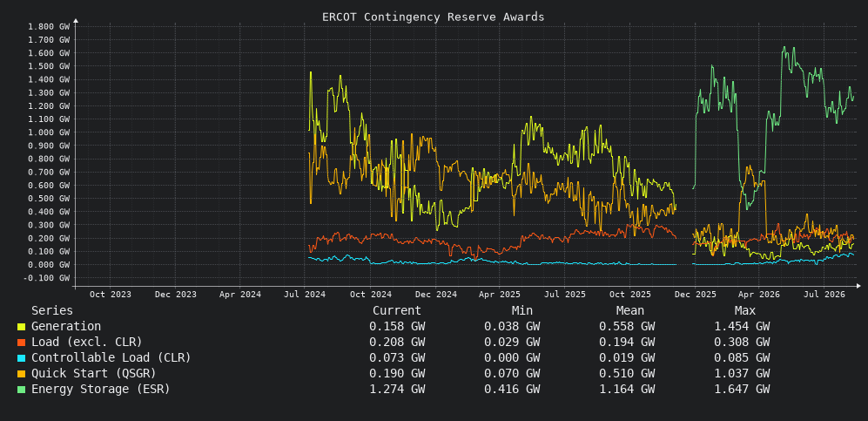
Task: Click the Dec 2025 x-axis label
Action: point(694,295)
